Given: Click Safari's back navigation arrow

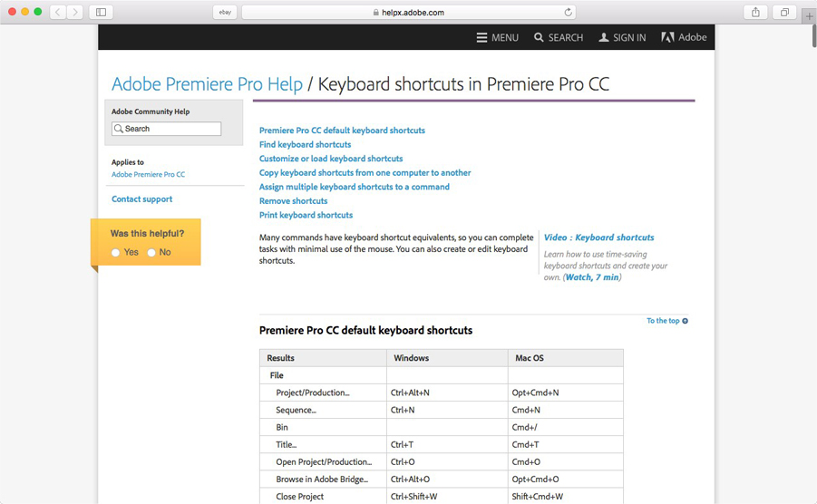Looking at the screenshot, I should (58, 12).
